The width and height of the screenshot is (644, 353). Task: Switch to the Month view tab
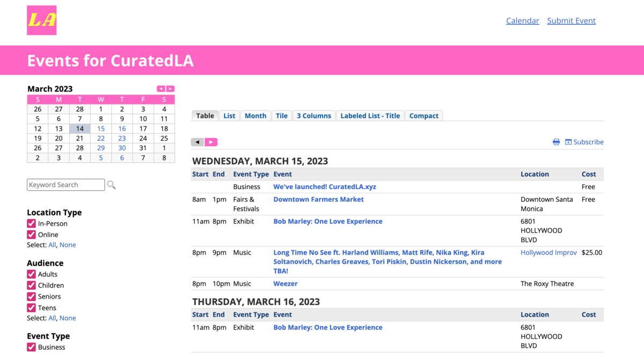255,116
